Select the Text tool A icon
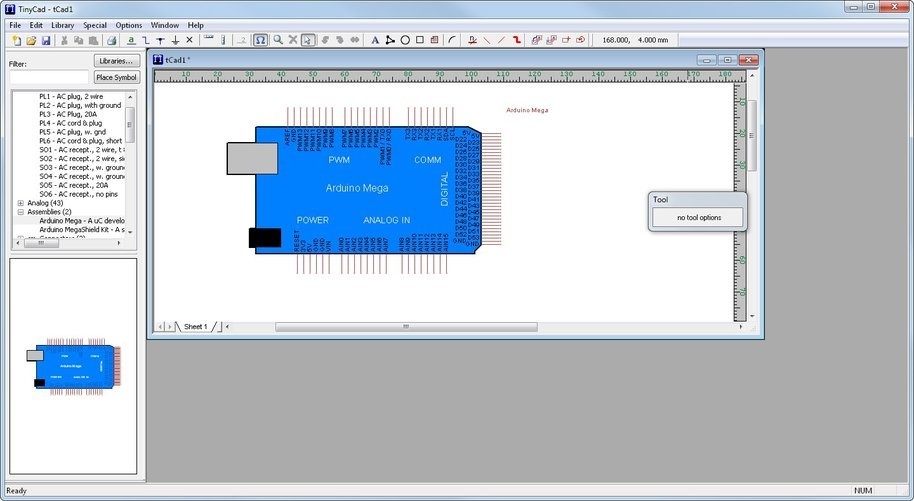 click(375, 40)
